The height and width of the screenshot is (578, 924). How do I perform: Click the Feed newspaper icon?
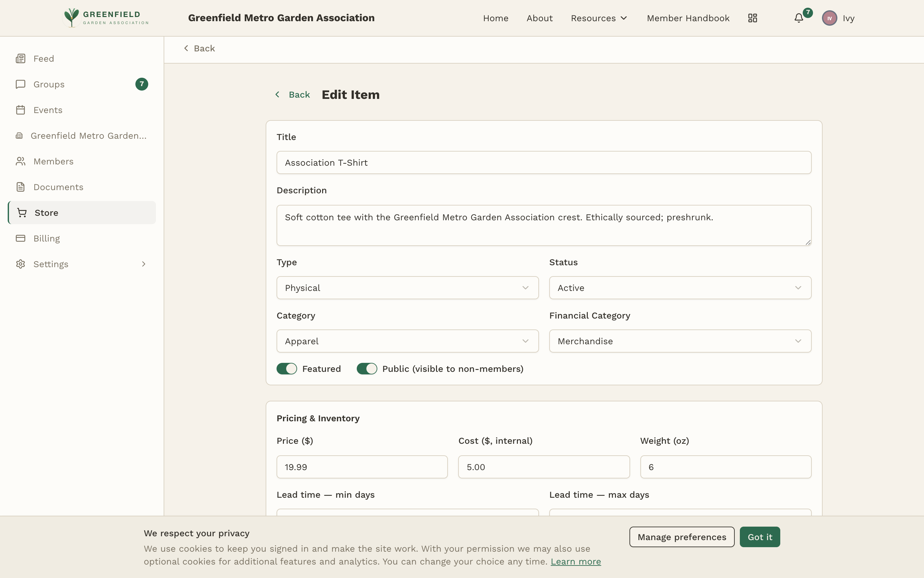point(21,58)
